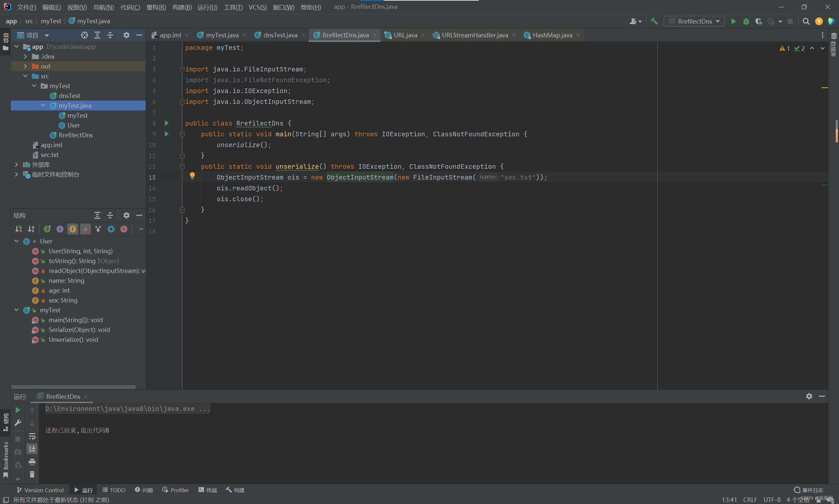Expand the .idea folder
The height and width of the screenshot is (504, 839).
tap(25, 56)
